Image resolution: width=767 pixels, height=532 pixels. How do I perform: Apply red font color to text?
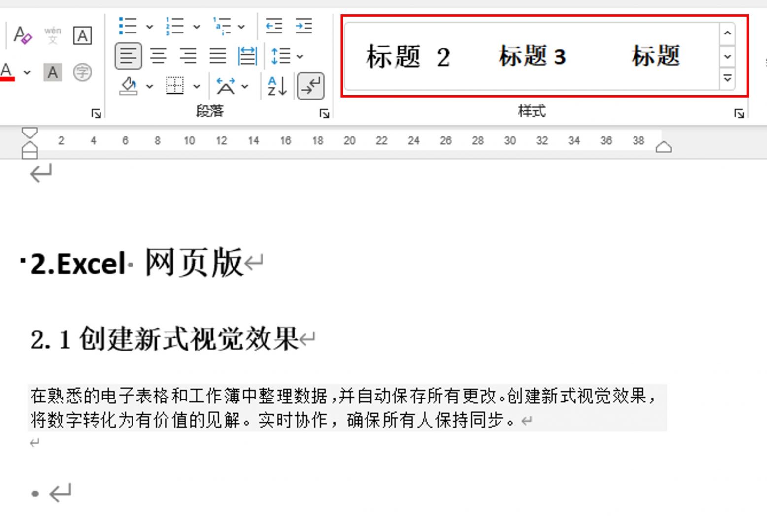pos(7,72)
